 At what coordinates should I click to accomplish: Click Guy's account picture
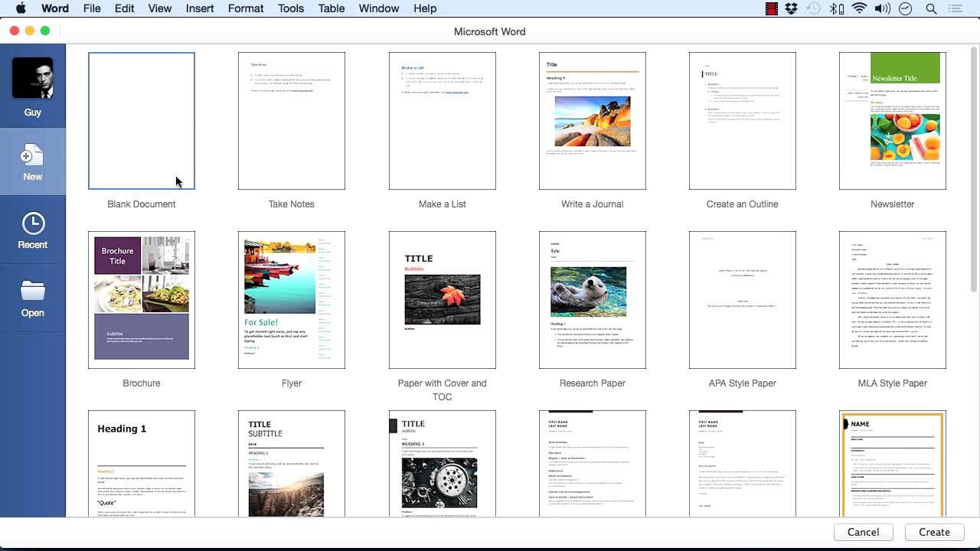coord(32,78)
